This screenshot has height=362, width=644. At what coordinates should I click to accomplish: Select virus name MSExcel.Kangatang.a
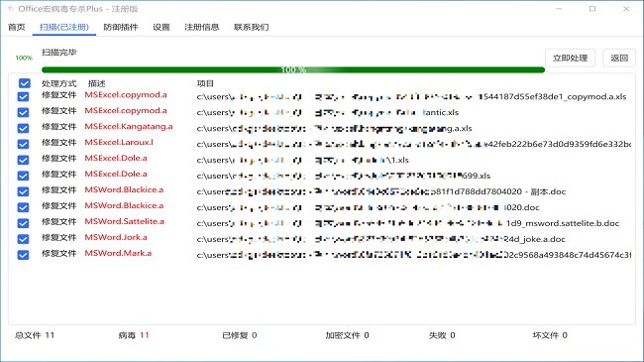coord(129,126)
